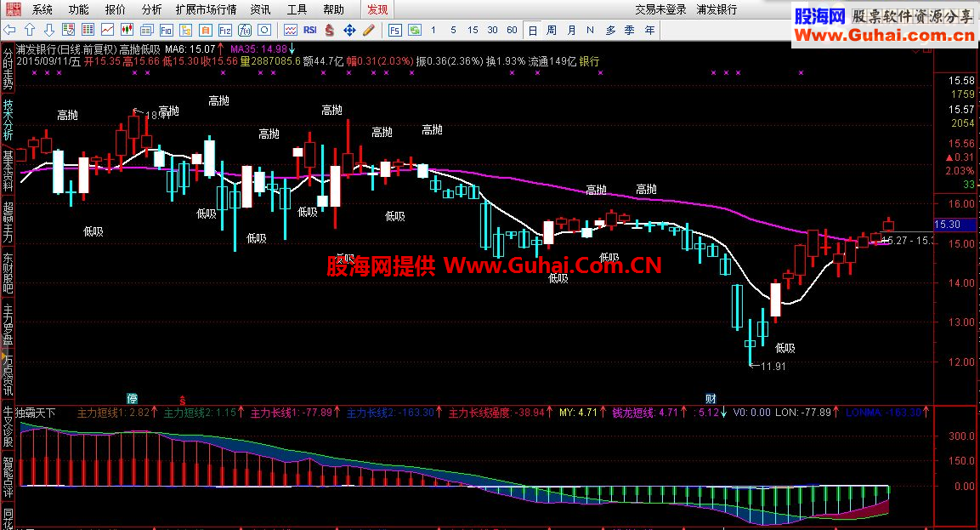Switch to candlestick chart icon
Viewport: 980px width, 530px height.
point(127,30)
